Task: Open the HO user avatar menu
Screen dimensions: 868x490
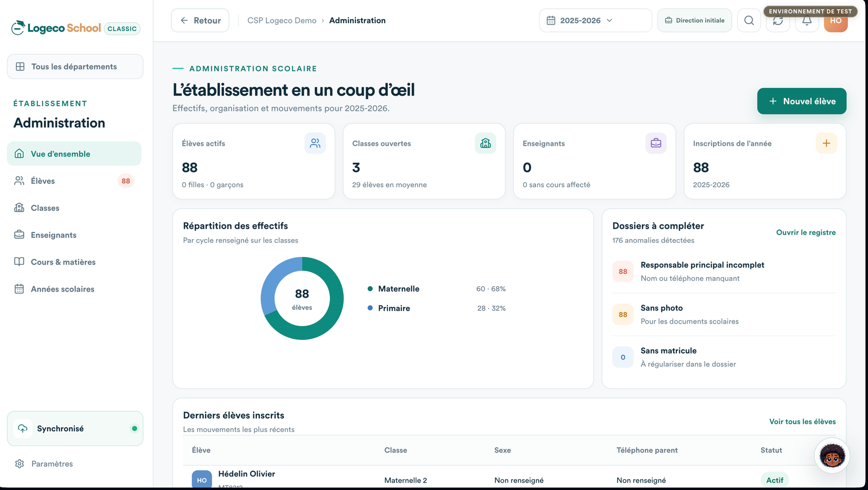Action: tap(836, 21)
